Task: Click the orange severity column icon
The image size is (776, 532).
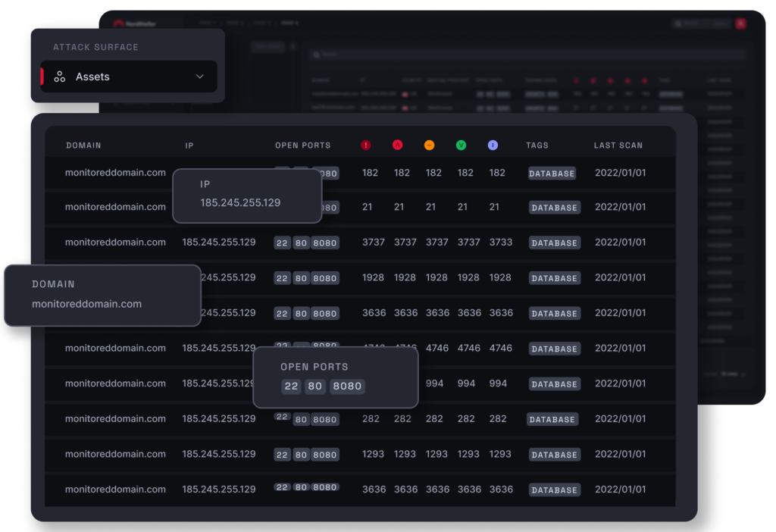Action: [430, 145]
